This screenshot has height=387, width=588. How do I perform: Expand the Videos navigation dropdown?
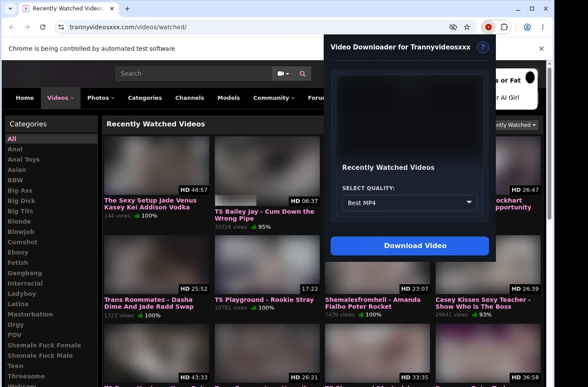point(60,98)
